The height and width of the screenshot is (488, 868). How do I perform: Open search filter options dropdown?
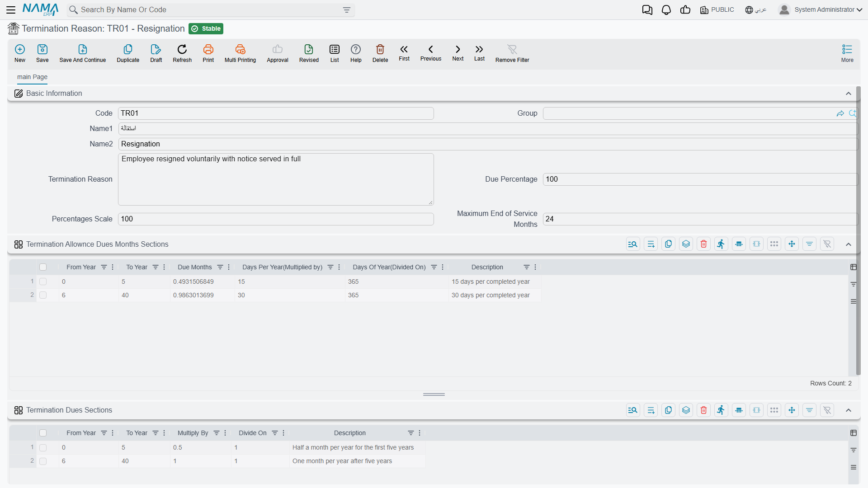[x=347, y=10]
